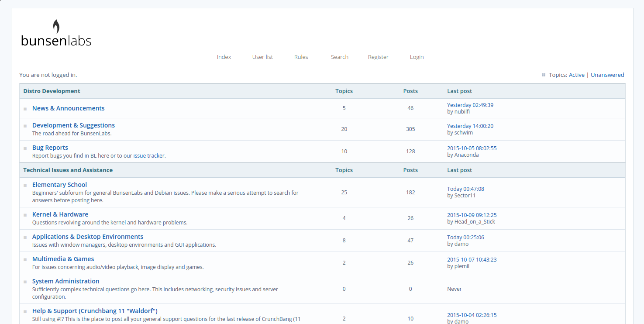644x324 pixels.
Task: Open last post 2015-10-09 09:12:25
Action: click(x=472, y=215)
